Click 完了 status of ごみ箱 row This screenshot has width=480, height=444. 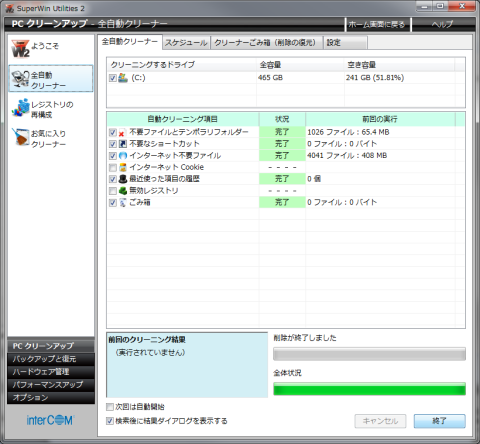click(282, 202)
